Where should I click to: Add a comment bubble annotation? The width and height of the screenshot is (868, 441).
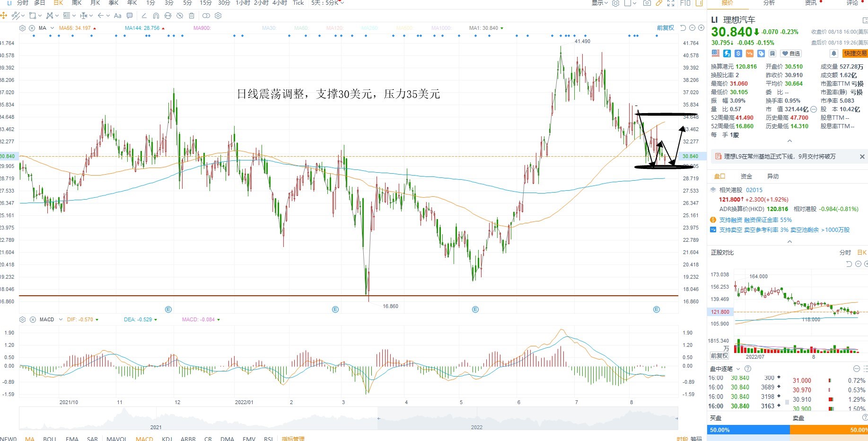(x=130, y=16)
